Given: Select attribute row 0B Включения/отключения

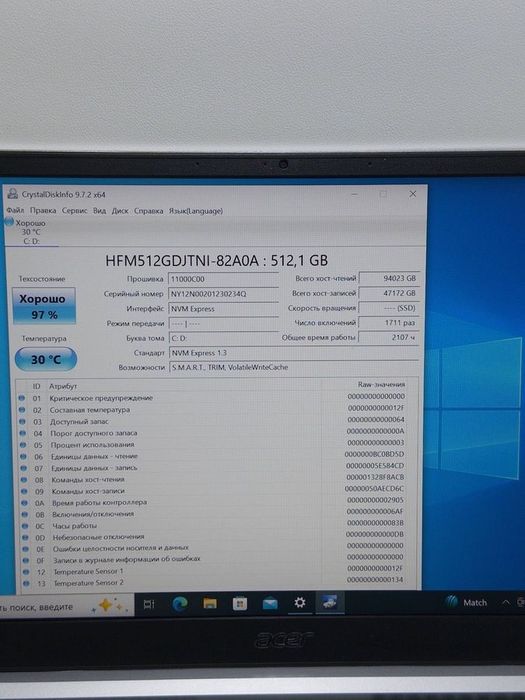Looking at the screenshot, I should 218,514.
